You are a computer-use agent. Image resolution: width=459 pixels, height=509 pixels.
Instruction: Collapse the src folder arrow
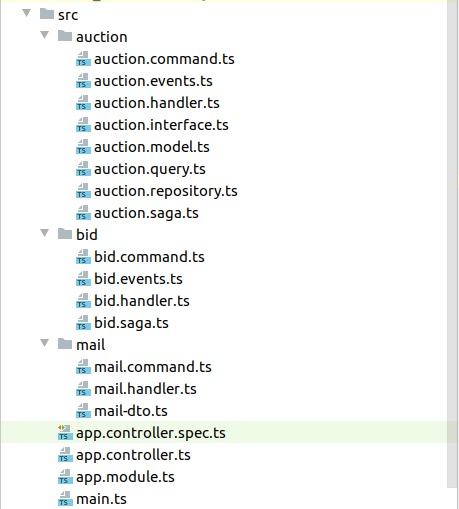pos(27,13)
